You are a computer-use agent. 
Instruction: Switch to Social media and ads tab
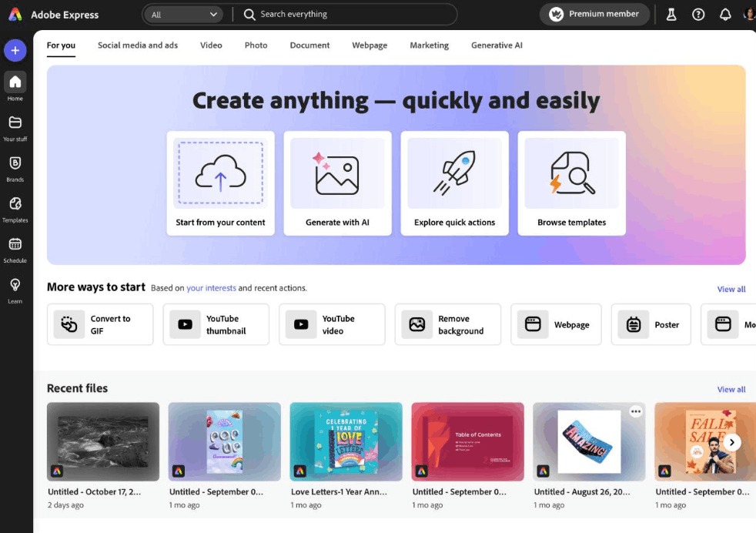coord(137,45)
